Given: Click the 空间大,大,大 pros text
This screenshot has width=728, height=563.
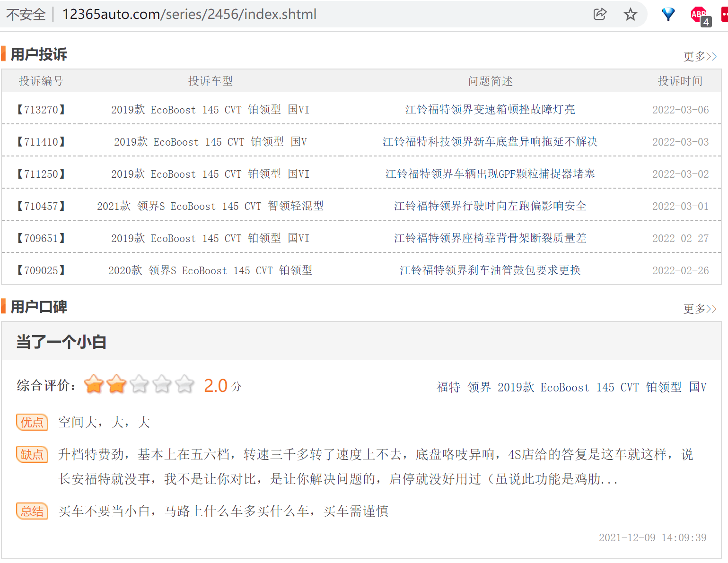Looking at the screenshot, I should pyautogui.click(x=104, y=422).
